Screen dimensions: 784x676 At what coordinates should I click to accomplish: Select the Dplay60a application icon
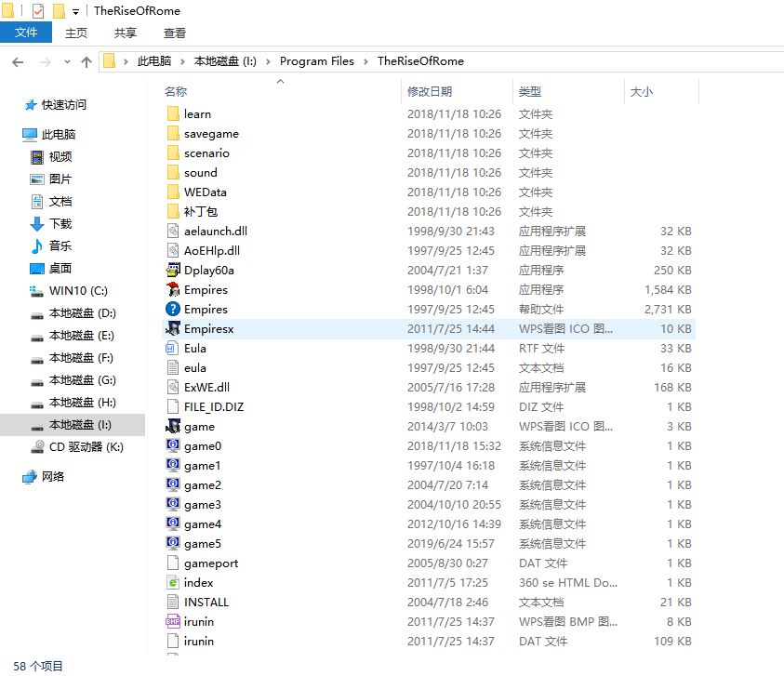pyautogui.click(x=175, y=270)
